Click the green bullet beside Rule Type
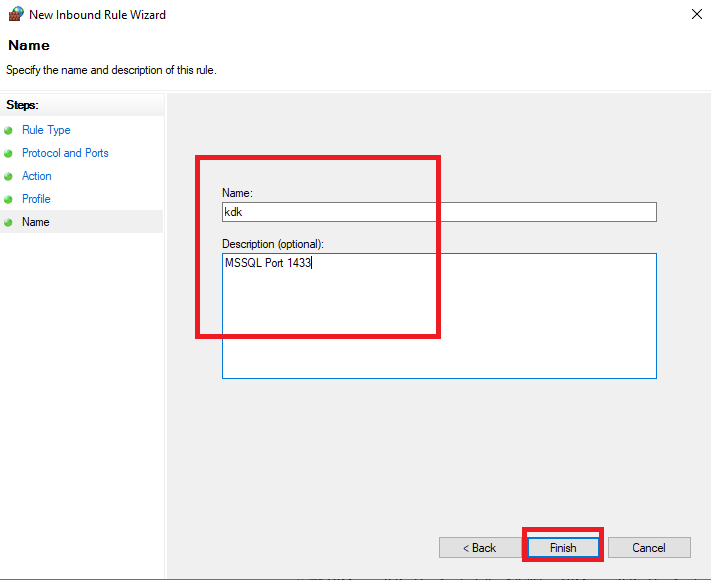Screen dimensions: 711x580 click(x=8, y=131)
